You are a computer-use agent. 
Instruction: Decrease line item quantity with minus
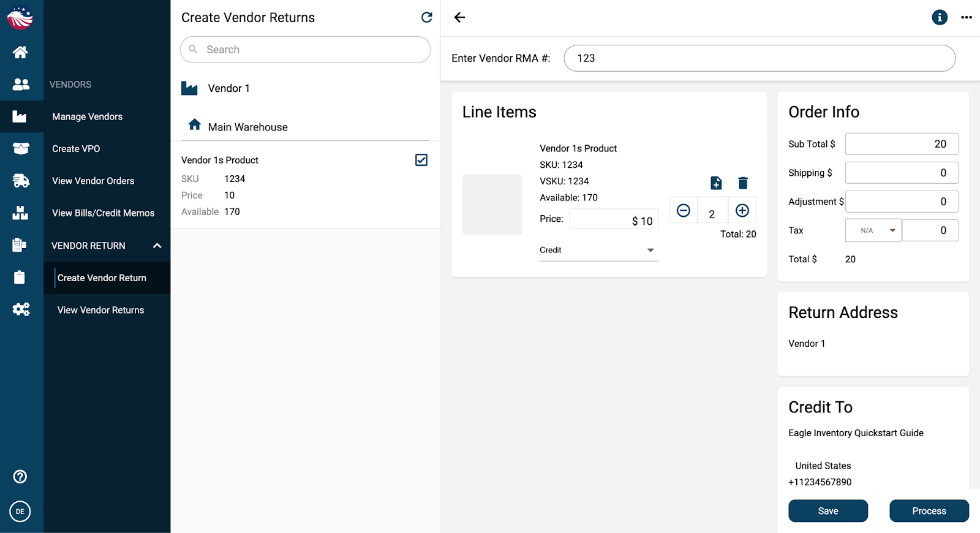point(684,211)
